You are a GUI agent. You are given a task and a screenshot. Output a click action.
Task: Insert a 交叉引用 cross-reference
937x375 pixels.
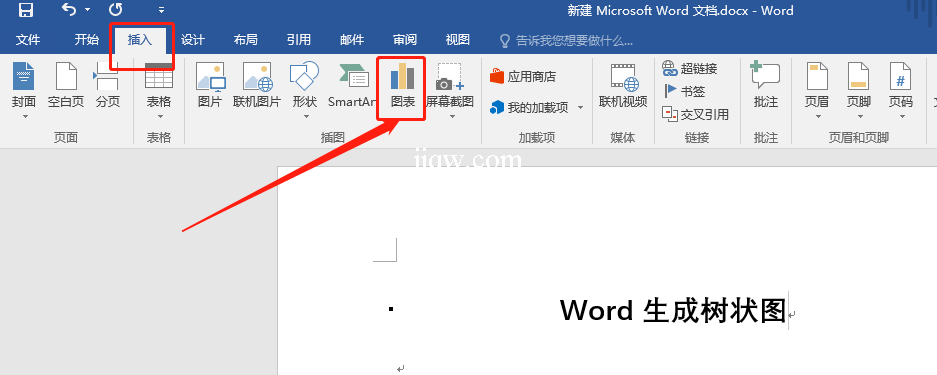[x=696, y=114]
